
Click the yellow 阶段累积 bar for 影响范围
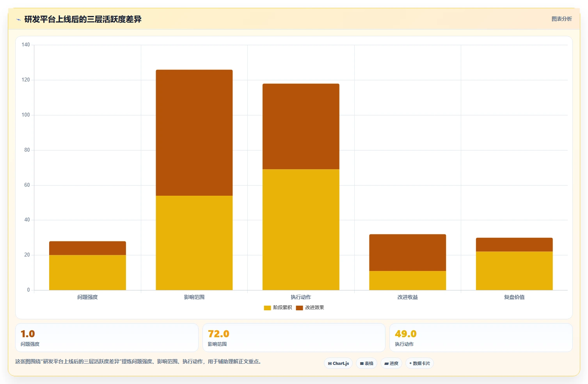(x=194, y=243)
